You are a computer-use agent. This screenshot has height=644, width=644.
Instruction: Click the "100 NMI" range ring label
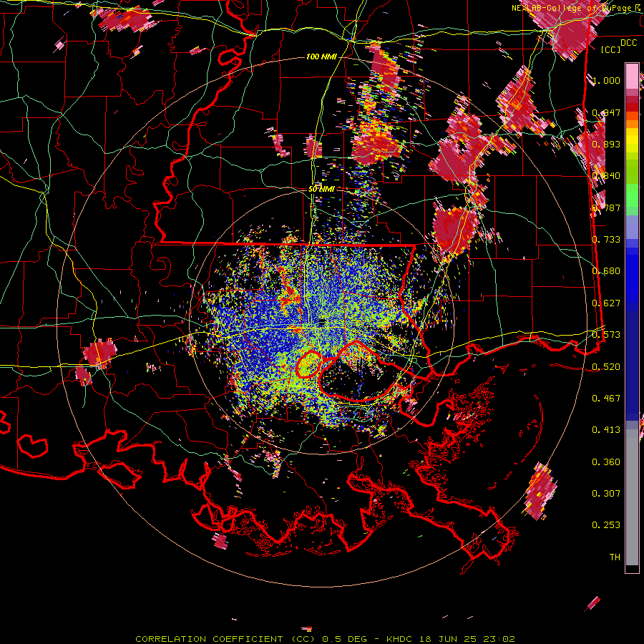(321, 57)
